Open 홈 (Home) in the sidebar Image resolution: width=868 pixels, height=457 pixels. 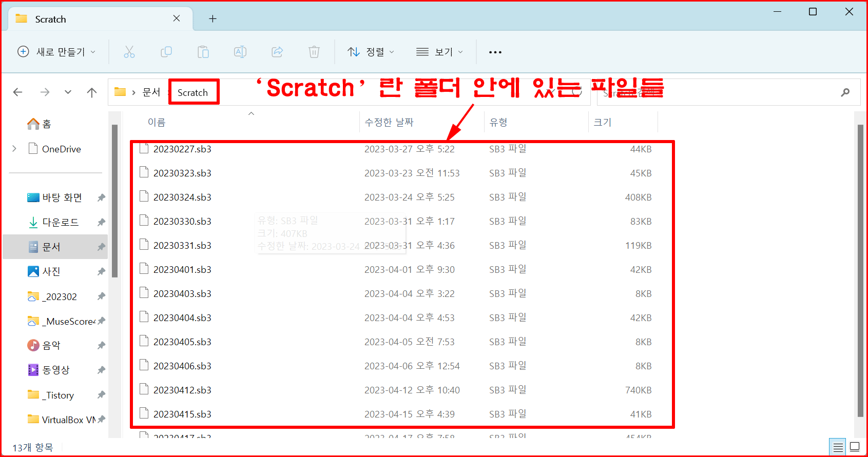(x=39, y=124)
